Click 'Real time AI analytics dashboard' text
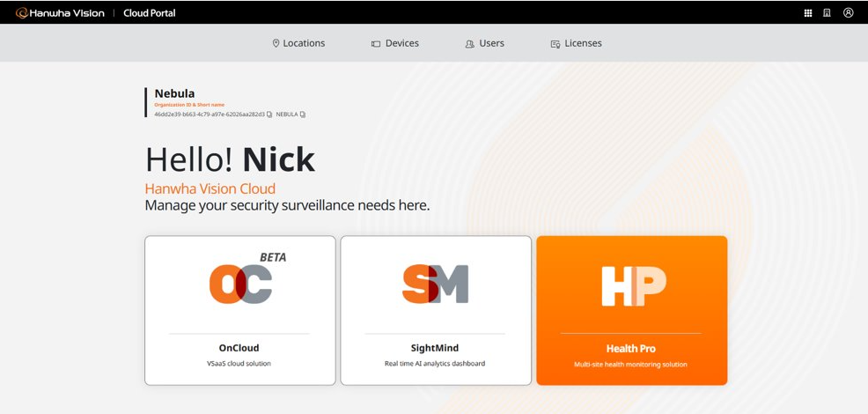The width and height of the screenshot is (868, 414). pyautogui.click(x=435, y=364)
